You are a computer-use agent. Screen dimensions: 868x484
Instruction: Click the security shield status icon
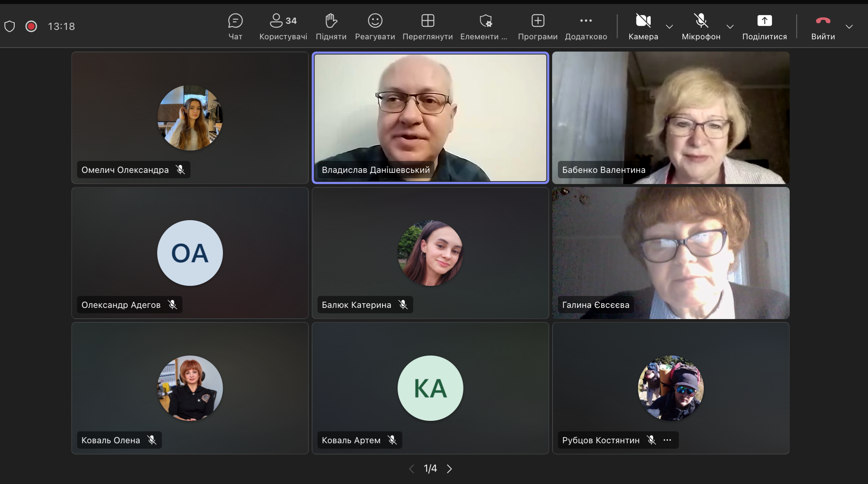(10, 26)
